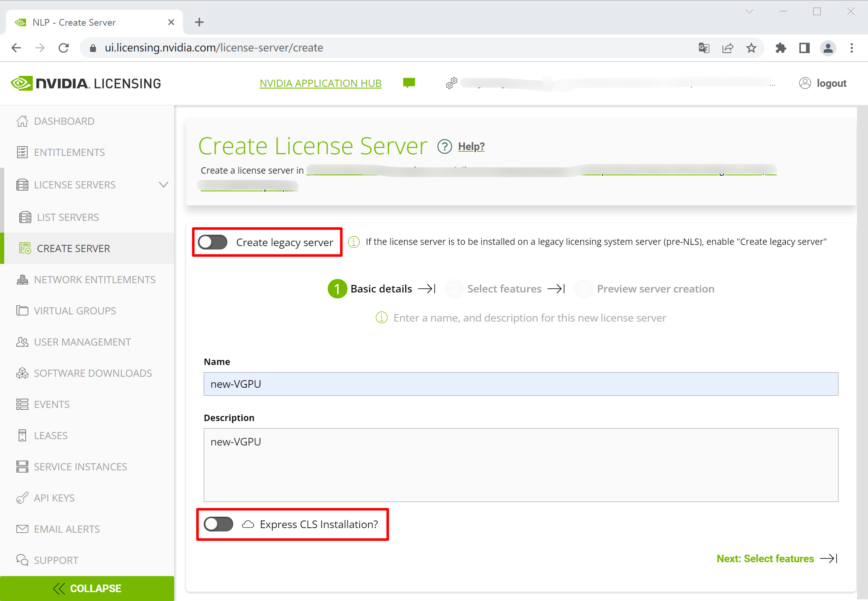Open Service Instances menu item
The image size is (868, 601).
87,467
